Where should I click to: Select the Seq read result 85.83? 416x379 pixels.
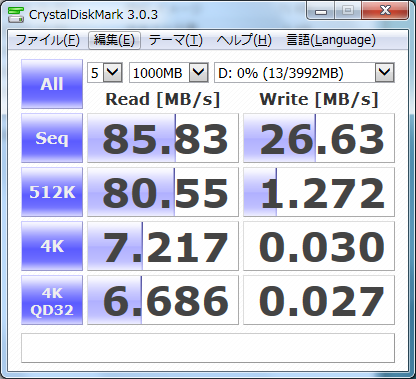click(163, 138)
